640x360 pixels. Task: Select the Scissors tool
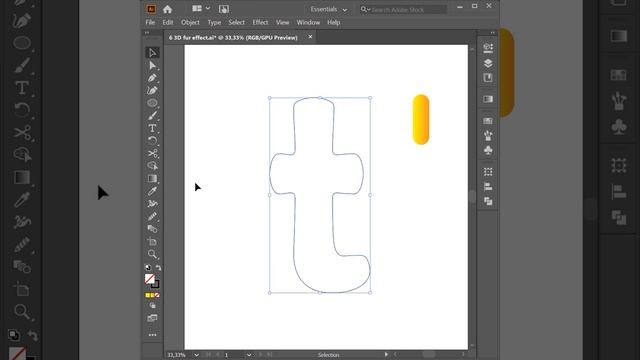pyautogui.click(x=152, y=153)
